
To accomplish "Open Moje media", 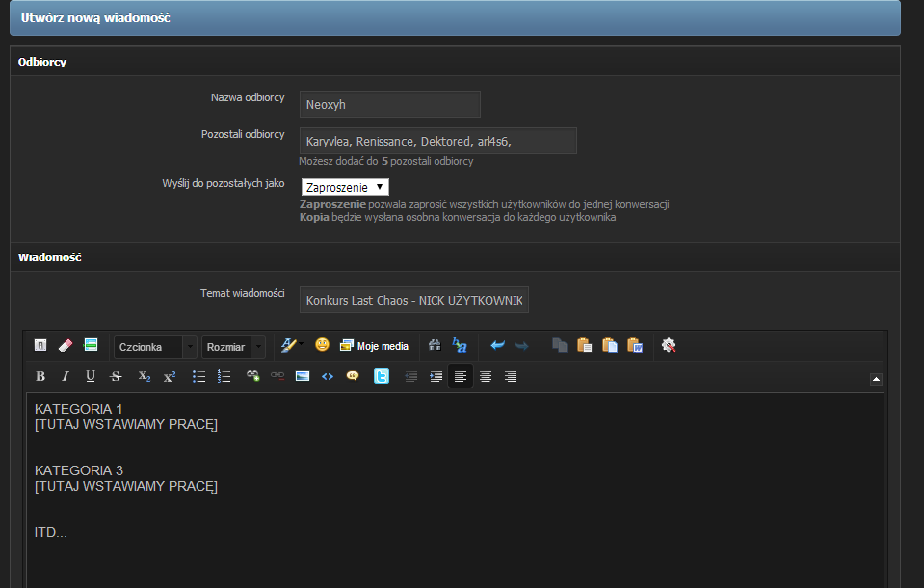I will (374, 346).
